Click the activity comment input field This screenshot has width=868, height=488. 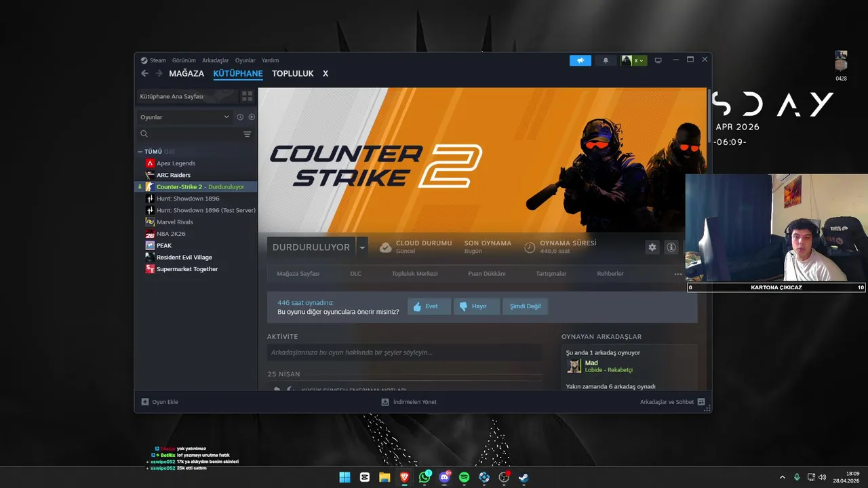404,352
